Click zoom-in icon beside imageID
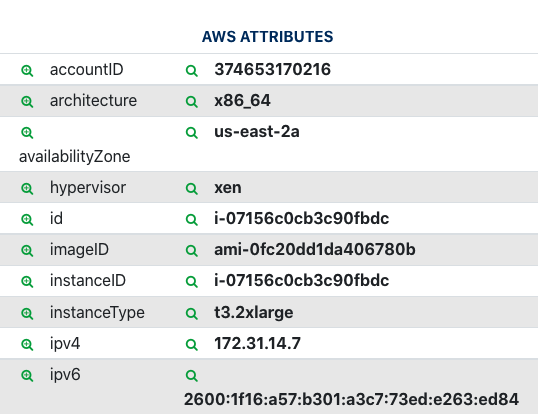Screen dimensions: 539x414 coord(27,251)
